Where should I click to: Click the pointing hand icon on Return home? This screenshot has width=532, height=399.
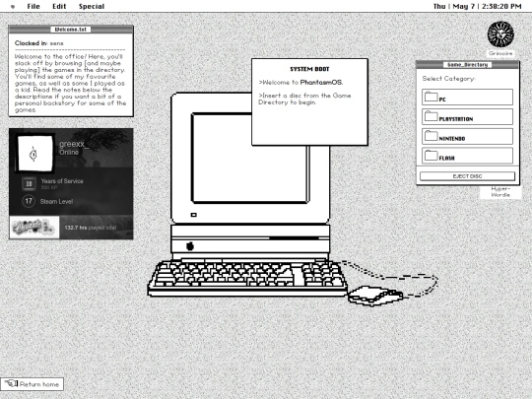tap(11, 383)
